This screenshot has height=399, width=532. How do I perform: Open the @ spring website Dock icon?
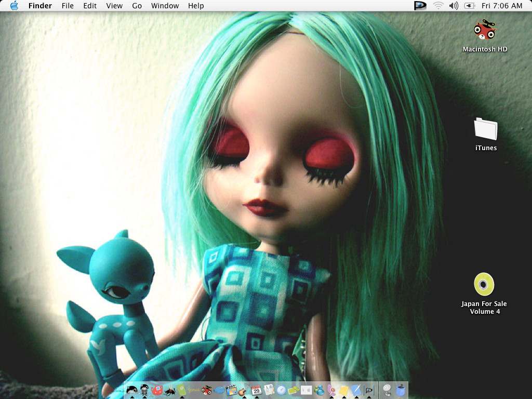click(x=387, y=390)
